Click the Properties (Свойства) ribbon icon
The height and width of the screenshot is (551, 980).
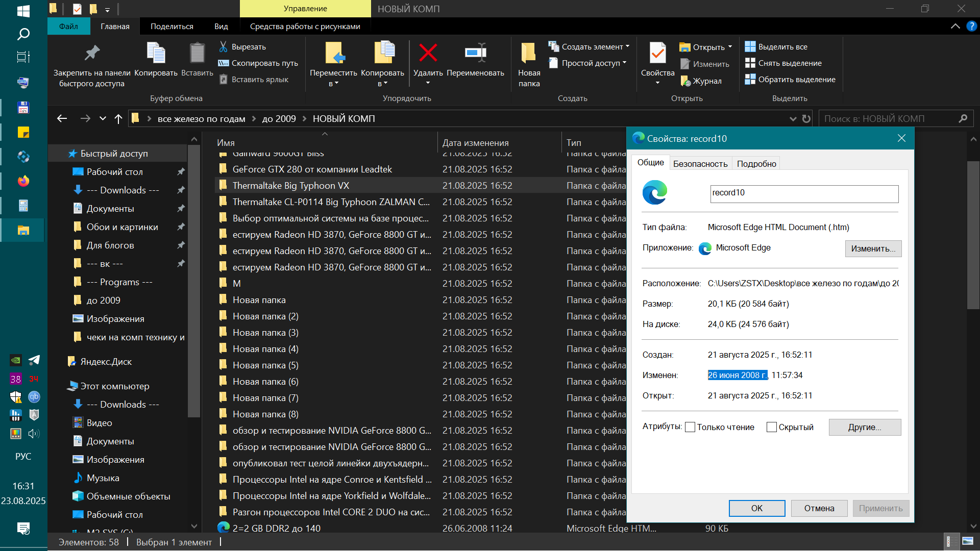657,53
